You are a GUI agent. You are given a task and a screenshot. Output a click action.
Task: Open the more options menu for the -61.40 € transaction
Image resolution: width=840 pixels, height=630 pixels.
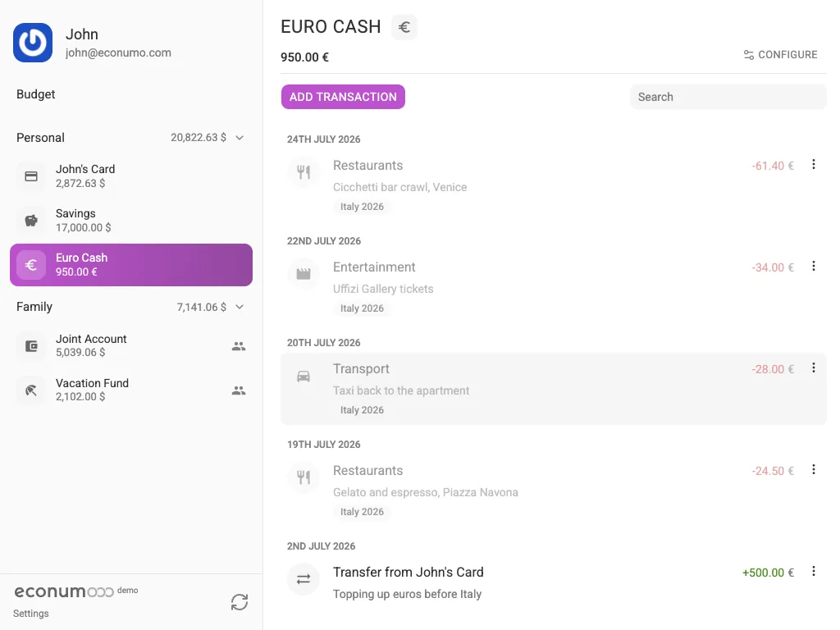(813, 164)
